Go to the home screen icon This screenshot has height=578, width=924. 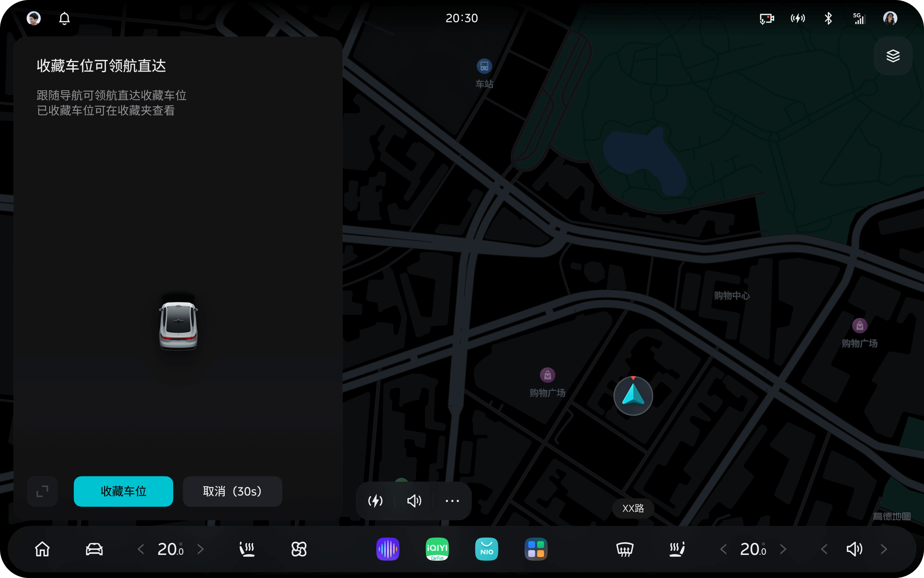click(x=42, y=549)
